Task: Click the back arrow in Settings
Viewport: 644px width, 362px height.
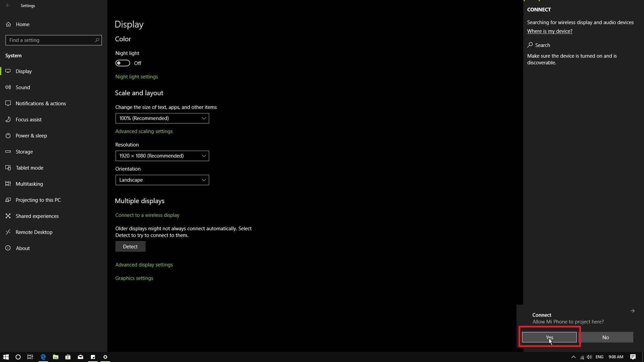Action: coord(8,5)
